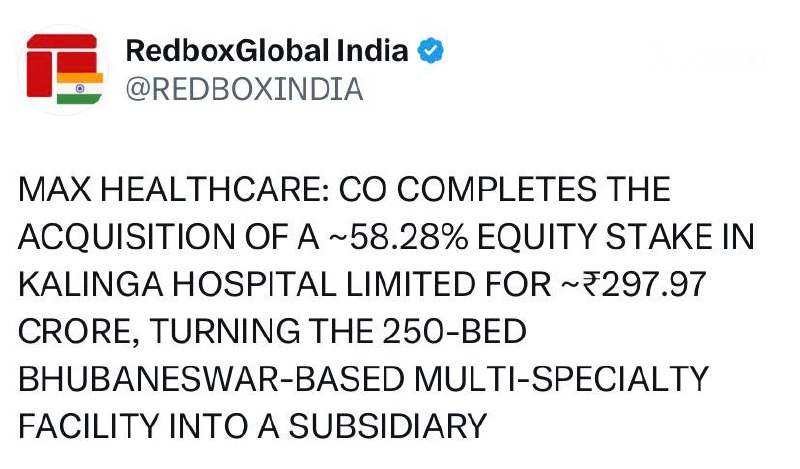Click the word SUBSIDIARY at the tweet end

pyautogui.click(x=388, y=427)
